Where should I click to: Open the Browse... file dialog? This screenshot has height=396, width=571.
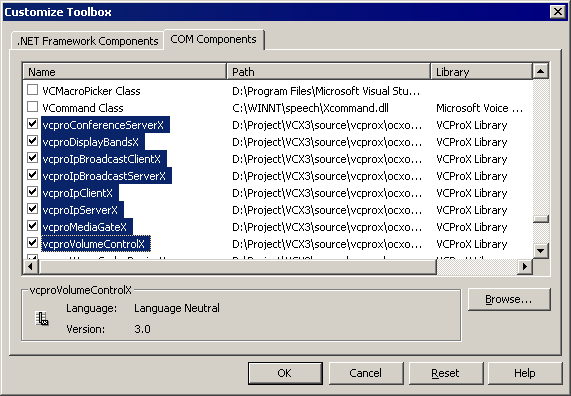(509, 299)
